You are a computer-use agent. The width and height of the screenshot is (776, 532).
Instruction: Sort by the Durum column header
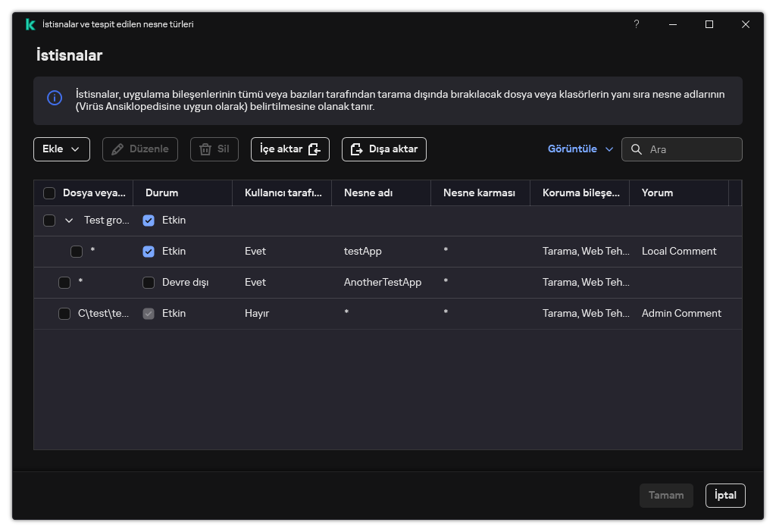tap(162, 193)
